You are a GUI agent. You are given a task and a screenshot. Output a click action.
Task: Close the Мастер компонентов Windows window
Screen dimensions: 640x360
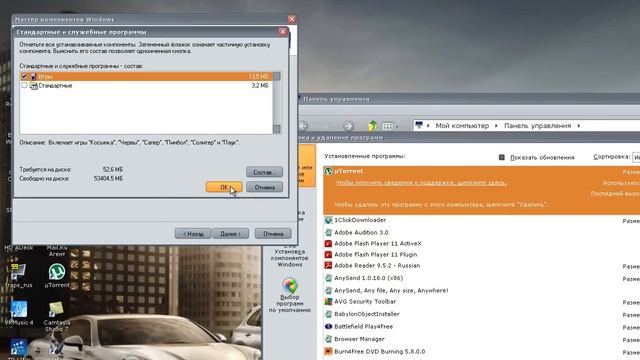pos(291,19)
